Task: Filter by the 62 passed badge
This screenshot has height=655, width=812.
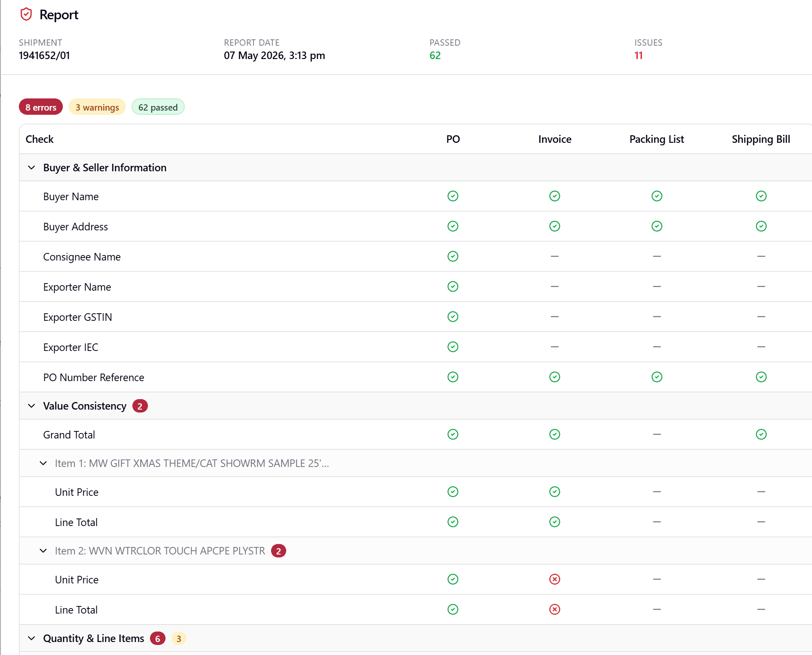Action: pos(158,107)
